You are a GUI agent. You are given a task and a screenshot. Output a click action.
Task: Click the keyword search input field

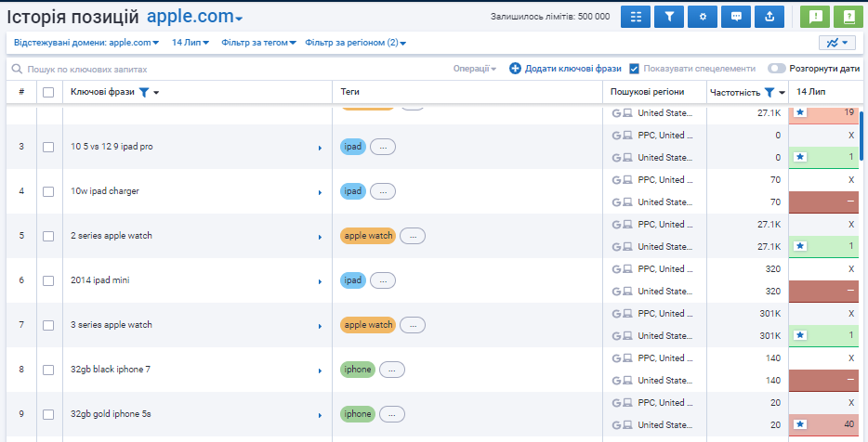(x=186, y=69)
